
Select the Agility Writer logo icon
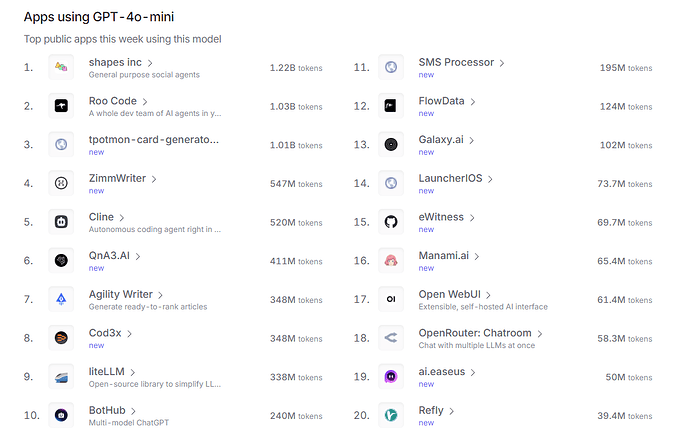pyautogui.click(x=61, y=299)
